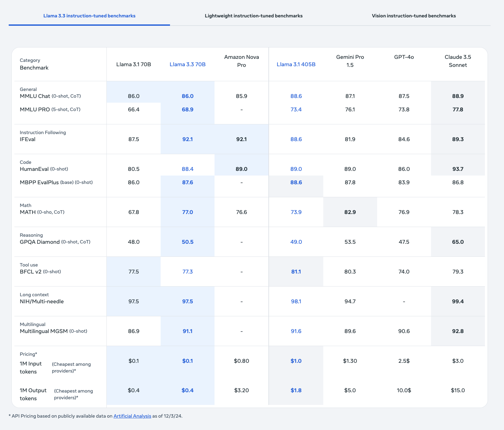Switch to Vision instruction-tuned benchmarks tab

click(x=414, y=16)
